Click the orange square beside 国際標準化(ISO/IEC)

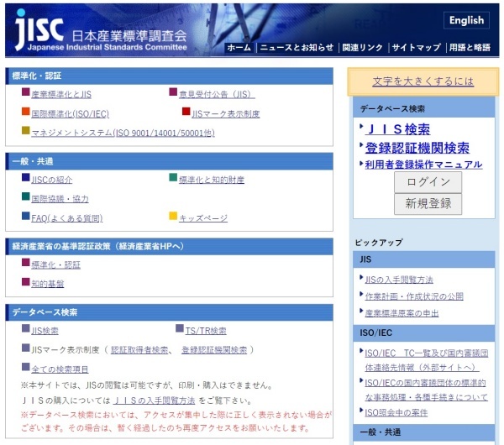click(x=25, y=113)
